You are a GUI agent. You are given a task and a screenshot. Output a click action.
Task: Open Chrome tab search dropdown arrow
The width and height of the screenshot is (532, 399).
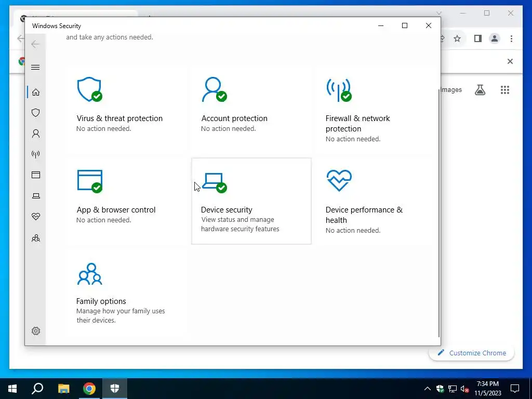point(438,13)
